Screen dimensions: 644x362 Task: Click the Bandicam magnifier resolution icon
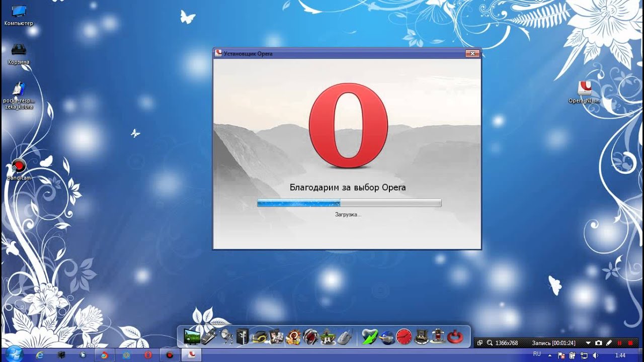point(490,343)
